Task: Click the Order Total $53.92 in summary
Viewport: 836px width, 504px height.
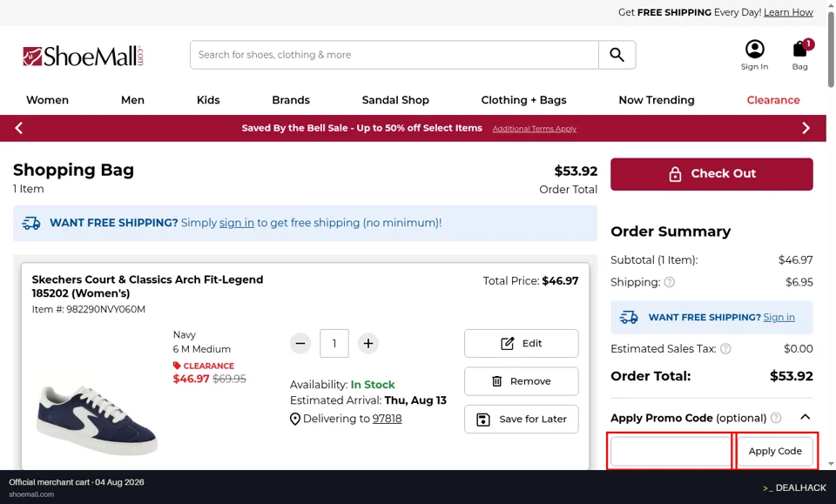Action: (x=792, y=376)
